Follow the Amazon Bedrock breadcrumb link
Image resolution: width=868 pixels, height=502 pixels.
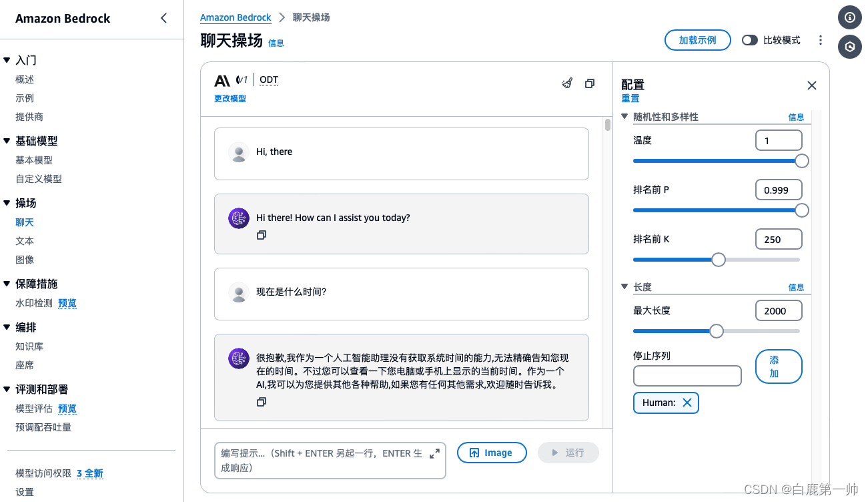(236, 17)
